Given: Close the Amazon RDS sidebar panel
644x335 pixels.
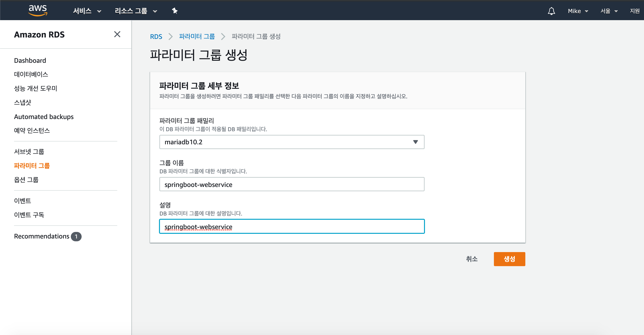Looking at the screenshot, I should 117,34.
